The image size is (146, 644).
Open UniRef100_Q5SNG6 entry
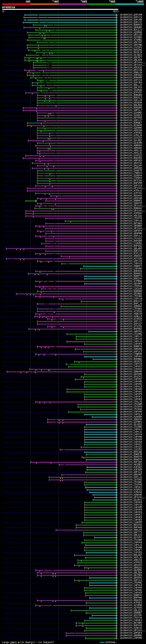click(x=131, y=294)
